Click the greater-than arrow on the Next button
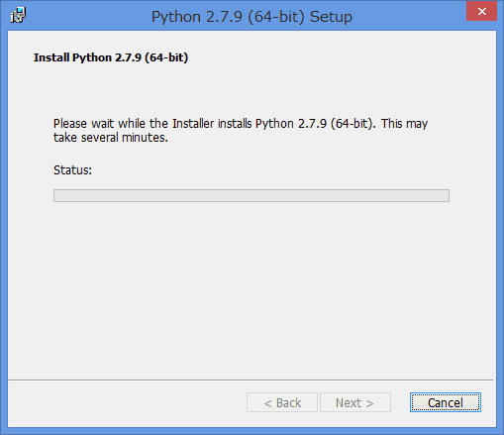 369,403
